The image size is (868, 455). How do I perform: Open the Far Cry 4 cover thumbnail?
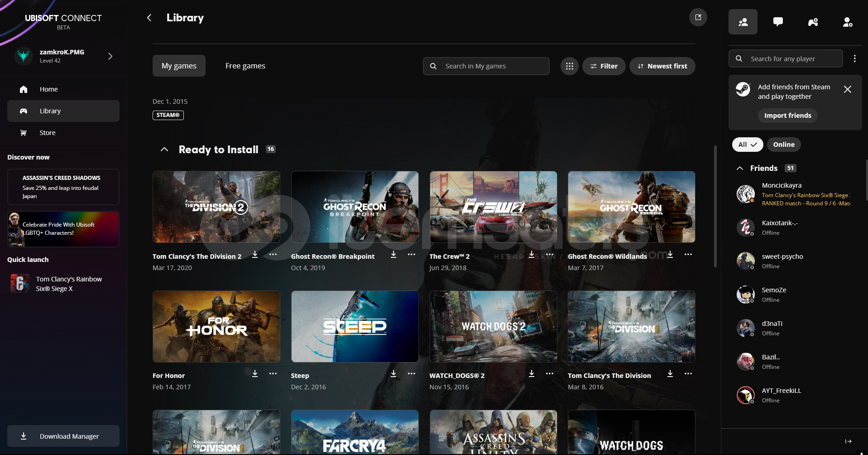coord(355,432)
